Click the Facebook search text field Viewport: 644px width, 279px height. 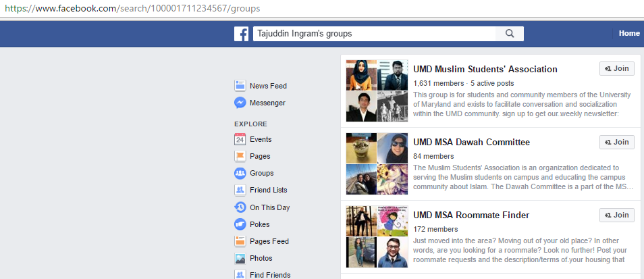374,34
